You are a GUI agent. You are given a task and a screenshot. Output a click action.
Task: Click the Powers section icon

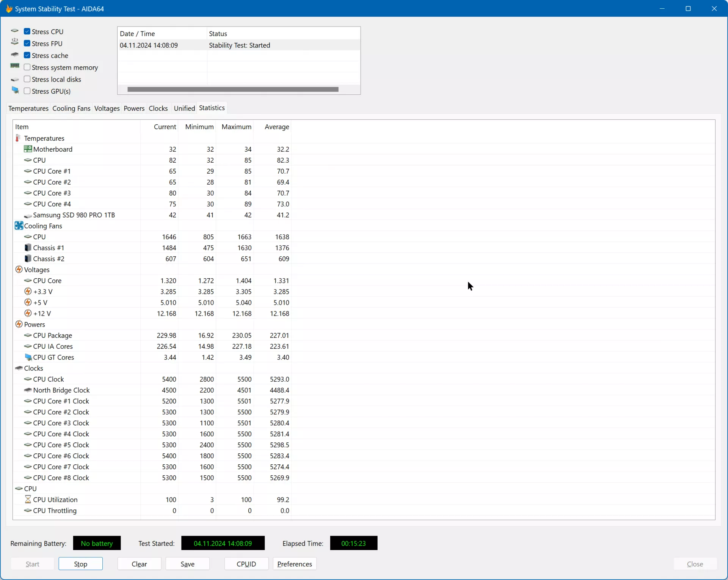coord(18,324)
